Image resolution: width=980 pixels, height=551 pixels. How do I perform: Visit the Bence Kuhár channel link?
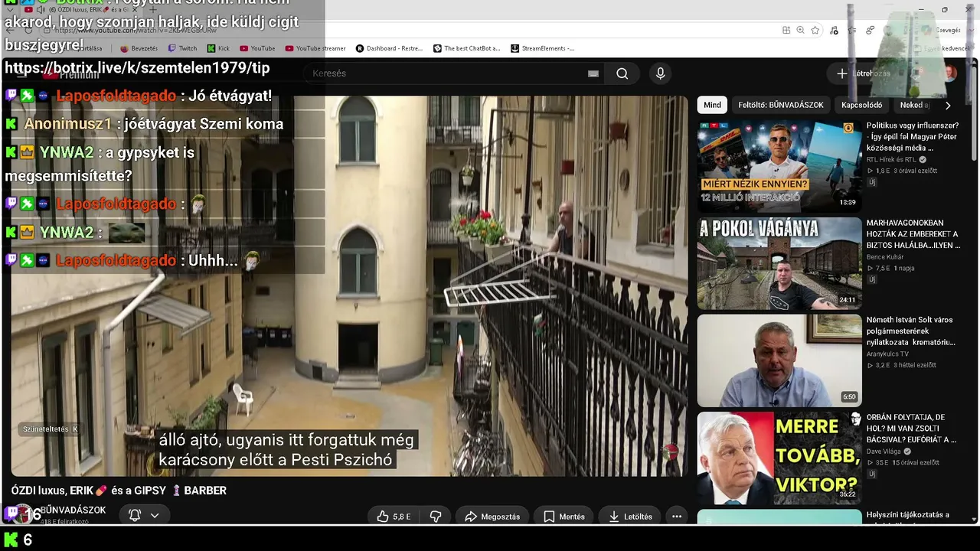tap(885, 257)
